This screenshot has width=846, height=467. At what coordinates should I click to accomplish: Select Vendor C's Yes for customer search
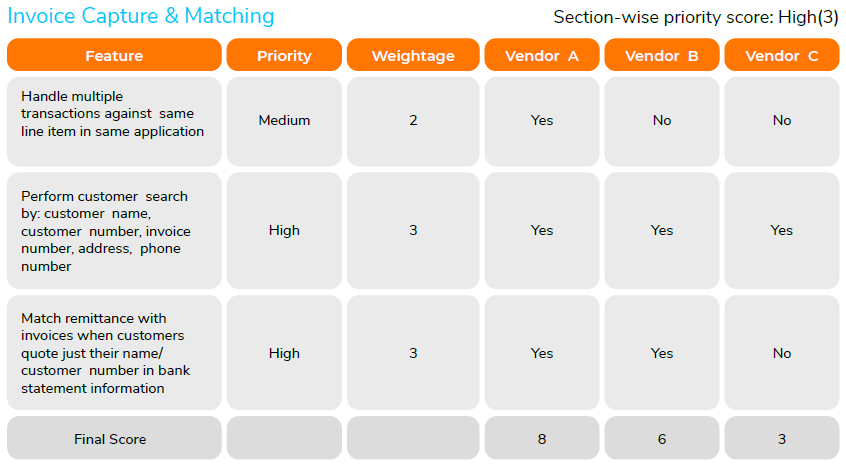coord(782,231)
